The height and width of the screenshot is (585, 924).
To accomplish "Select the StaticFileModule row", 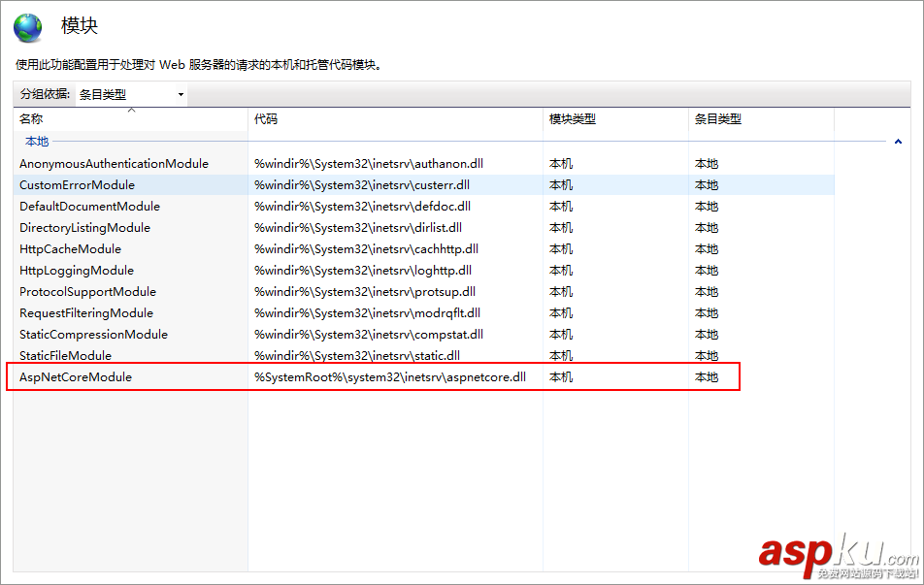I will click(x=424, y=355).
